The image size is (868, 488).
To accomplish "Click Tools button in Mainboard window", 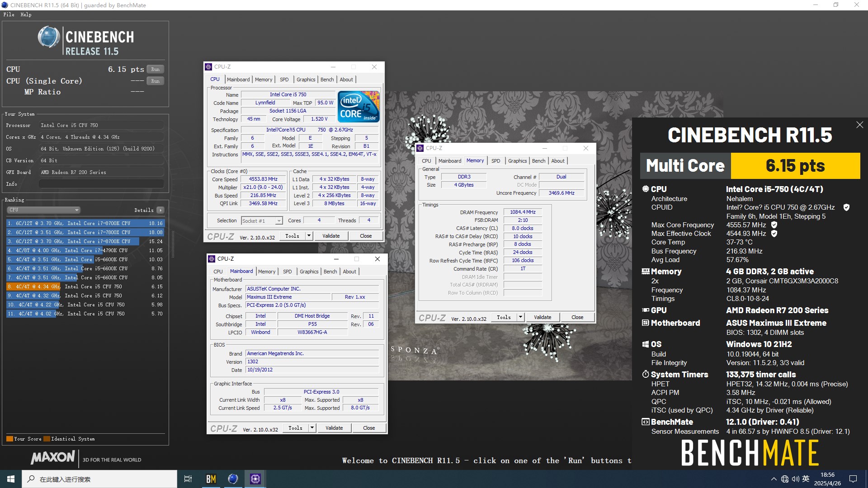I will point(295,428).
